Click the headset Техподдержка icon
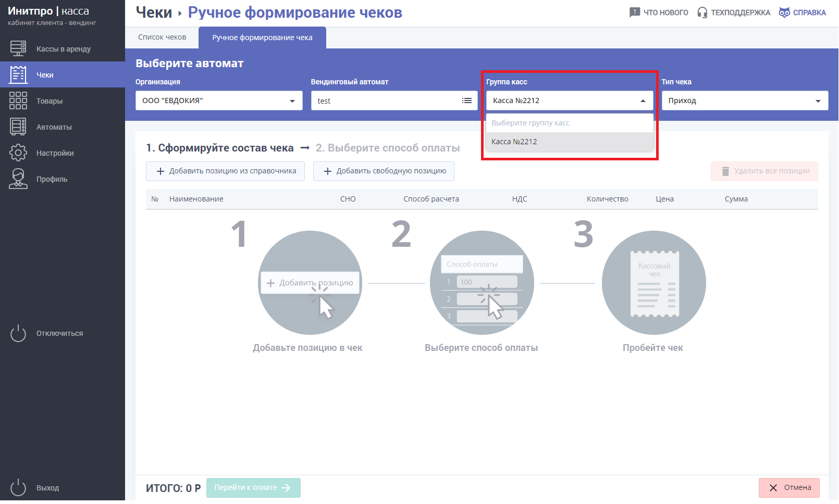This screenshot has width=839, height=504. coord(702,12)
